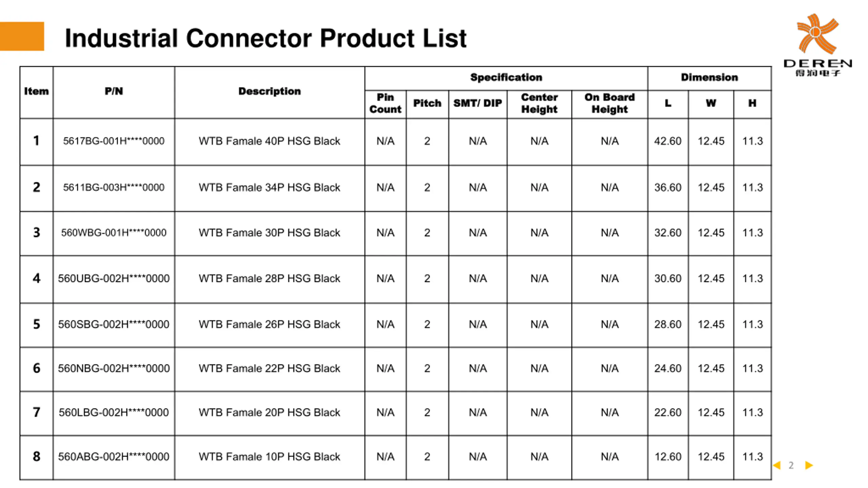The height and width of the screenshot is (488, 868).
Task: Go to the previous slide arrow
Action: tap(777, 465)
